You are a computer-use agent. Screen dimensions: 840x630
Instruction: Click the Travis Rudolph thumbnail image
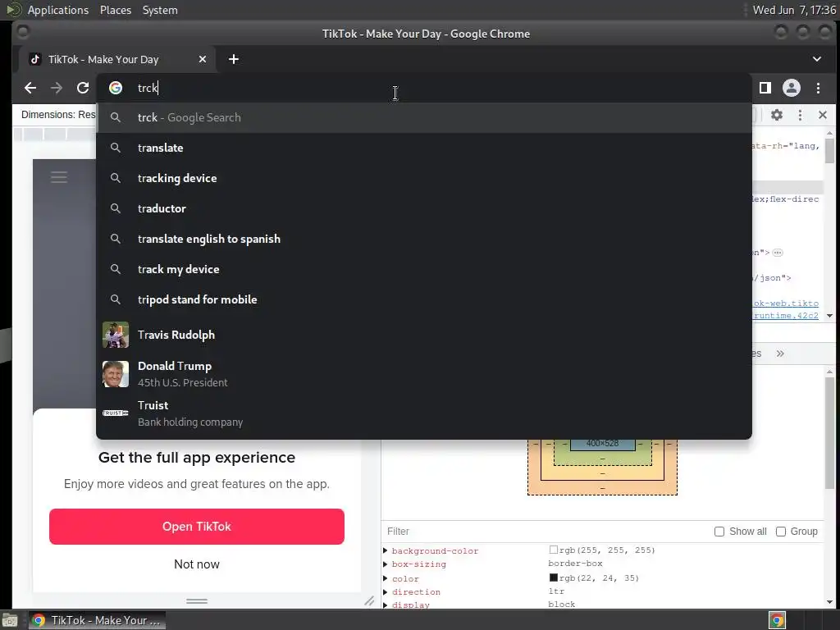click(116, 335)
